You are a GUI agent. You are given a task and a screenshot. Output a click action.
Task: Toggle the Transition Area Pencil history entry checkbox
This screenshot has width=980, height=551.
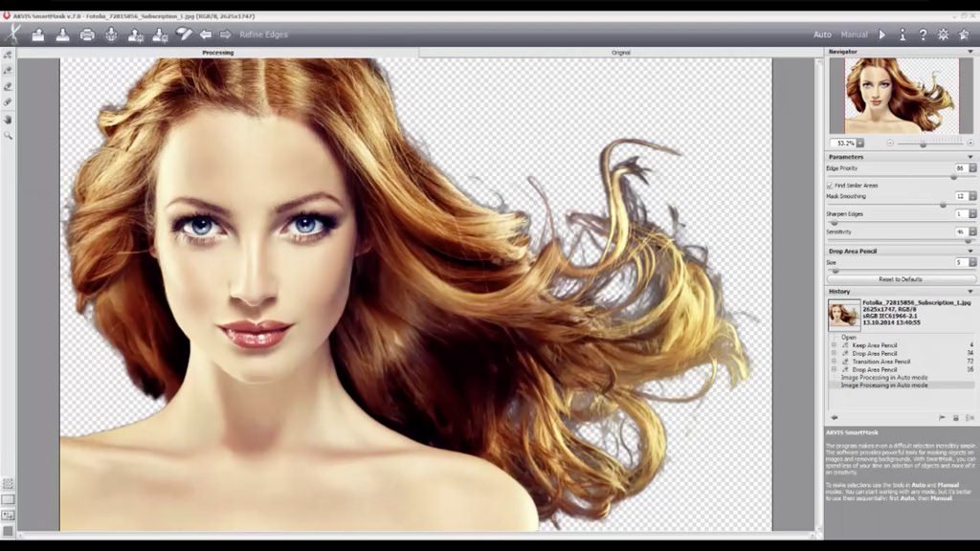click(x=834, y=362)
